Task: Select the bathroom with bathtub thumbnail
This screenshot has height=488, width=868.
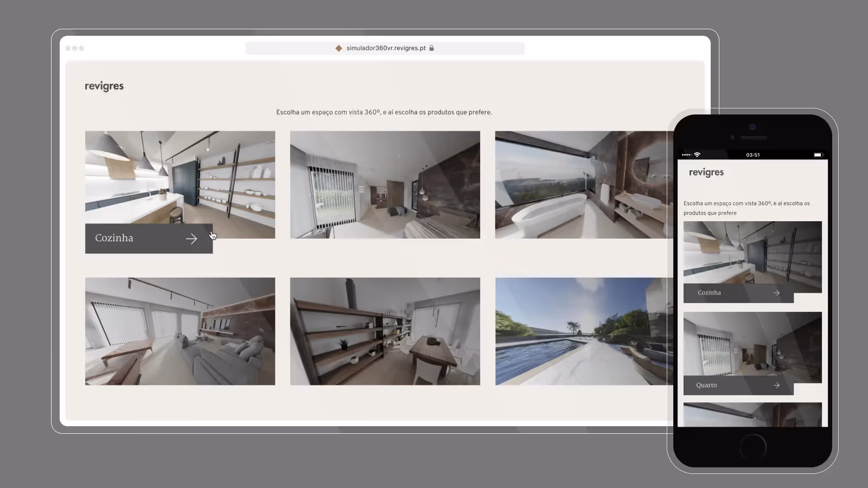Action: [584, 184]
